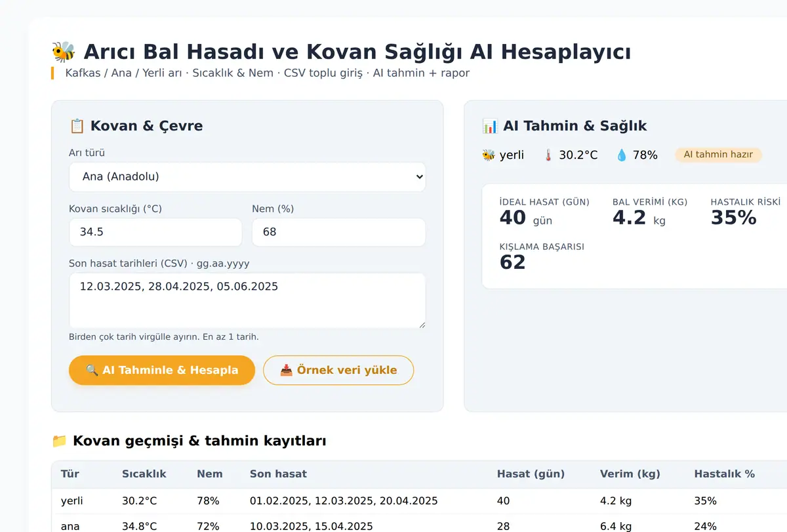Click the 35% cell in the table
The image size is (787, 532).
[706, 501]
